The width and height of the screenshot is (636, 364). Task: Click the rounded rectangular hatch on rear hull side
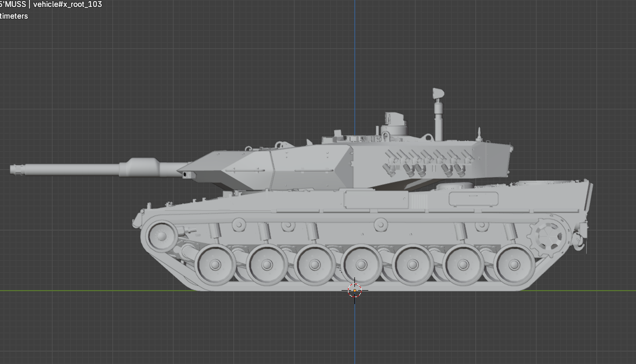tap(473, 199)
